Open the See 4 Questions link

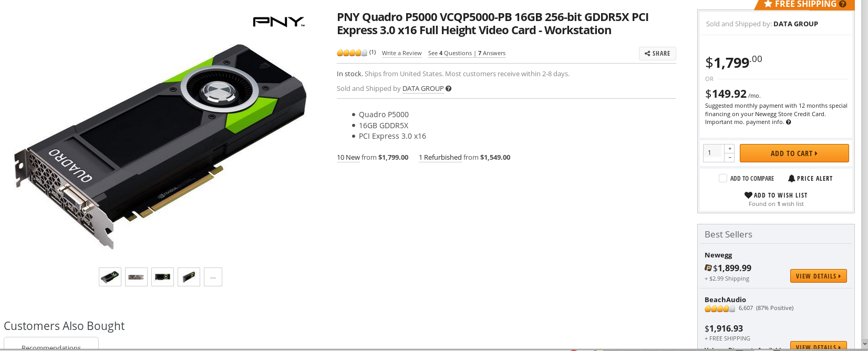point(450,53)
